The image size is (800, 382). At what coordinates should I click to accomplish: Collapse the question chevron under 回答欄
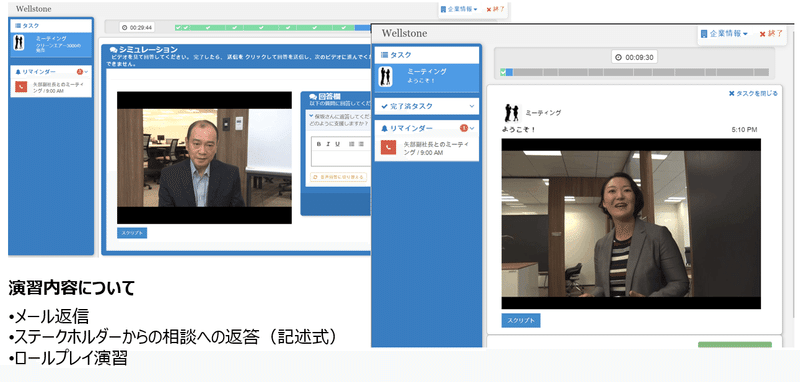[x=311, y=116]
